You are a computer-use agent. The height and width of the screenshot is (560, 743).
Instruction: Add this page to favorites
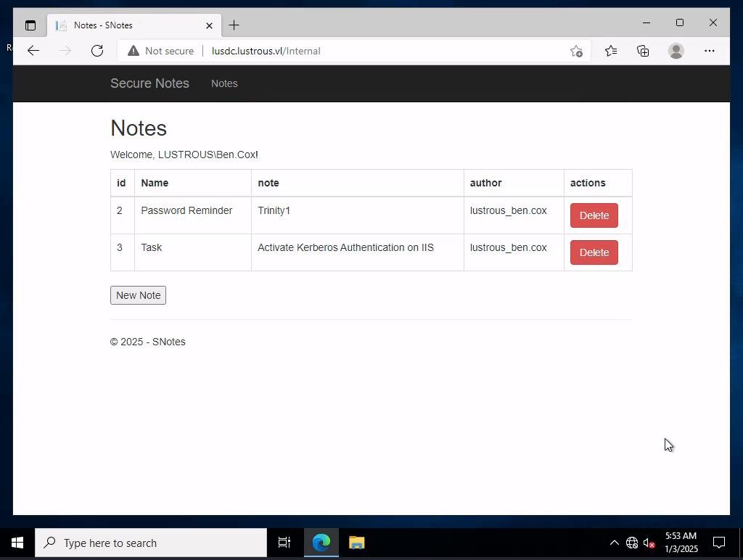[576, 51]
